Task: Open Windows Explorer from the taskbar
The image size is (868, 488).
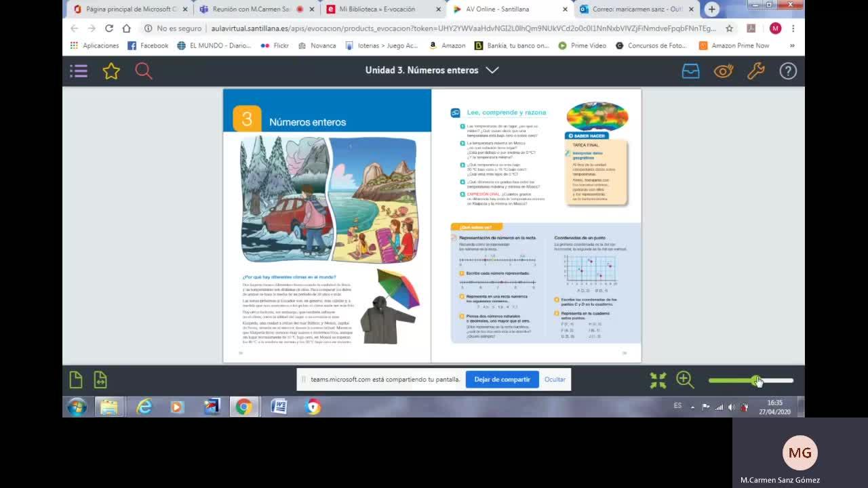Action: click(109, 407)
